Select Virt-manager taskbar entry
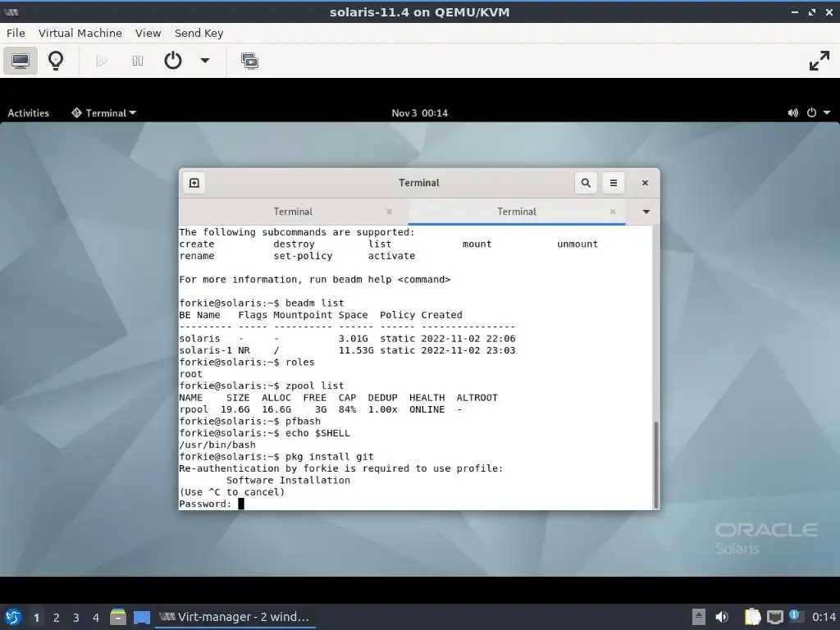 [235, 617]
